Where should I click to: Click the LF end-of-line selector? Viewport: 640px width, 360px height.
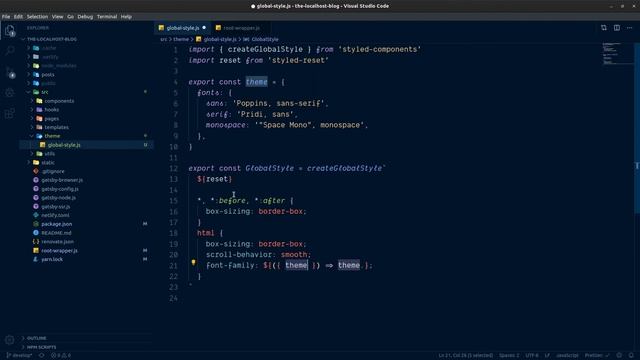[547, 356]
